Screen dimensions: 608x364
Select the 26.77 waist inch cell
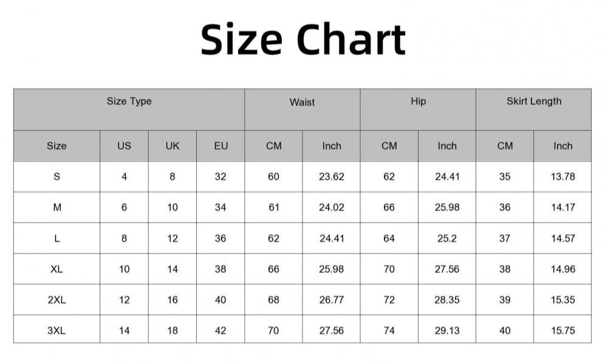click(x=332, y=300)
